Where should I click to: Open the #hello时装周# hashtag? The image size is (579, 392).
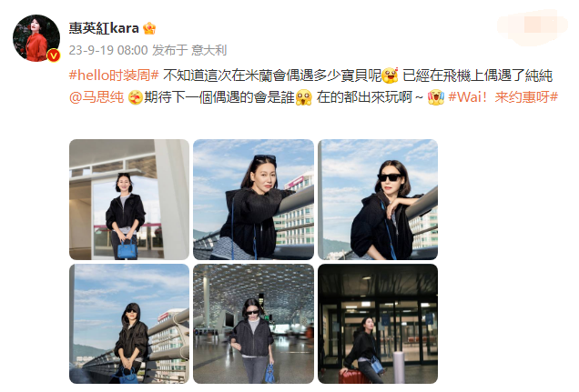114,75
